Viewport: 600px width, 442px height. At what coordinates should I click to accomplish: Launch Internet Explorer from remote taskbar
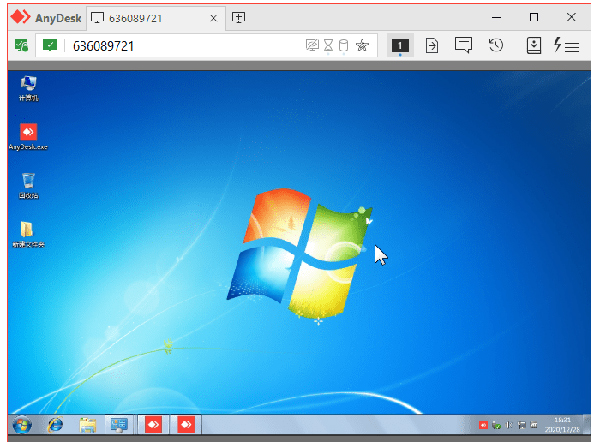click(x=56, y=425)
